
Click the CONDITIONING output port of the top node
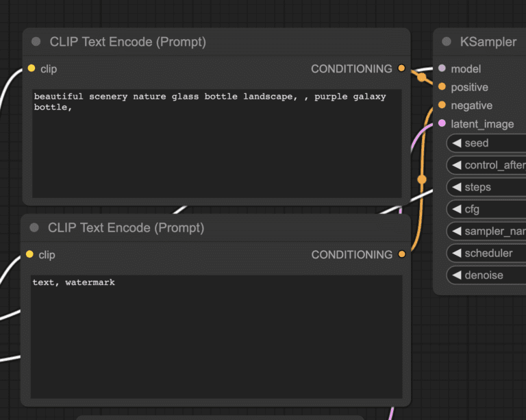pos(401,69)
